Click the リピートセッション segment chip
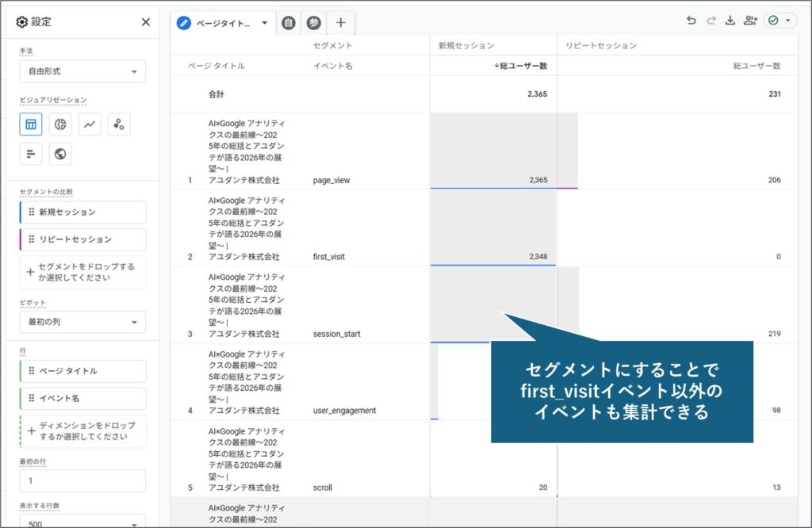This screenshot has height=528, width=812. click(83, 239)
